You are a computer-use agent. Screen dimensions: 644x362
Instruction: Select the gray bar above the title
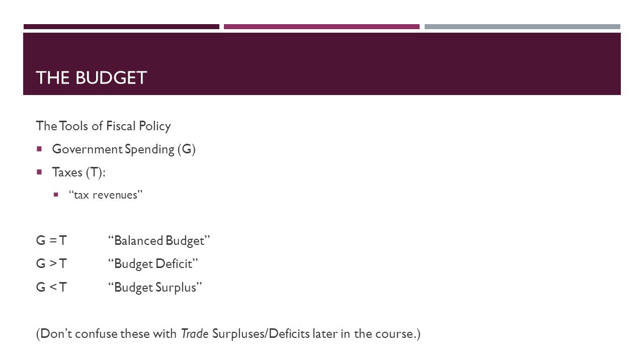click(522, 27)
